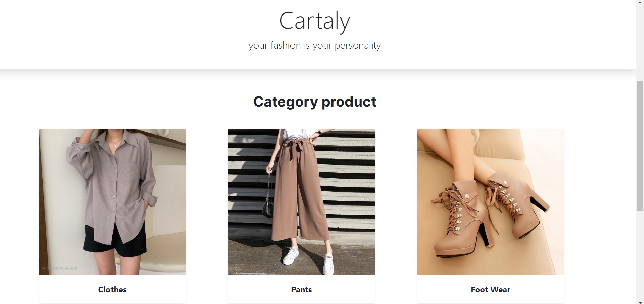Click the vertical scrollbar thumb
The width and height of the screenshot is (644, 304).
[x=640, y=146]
